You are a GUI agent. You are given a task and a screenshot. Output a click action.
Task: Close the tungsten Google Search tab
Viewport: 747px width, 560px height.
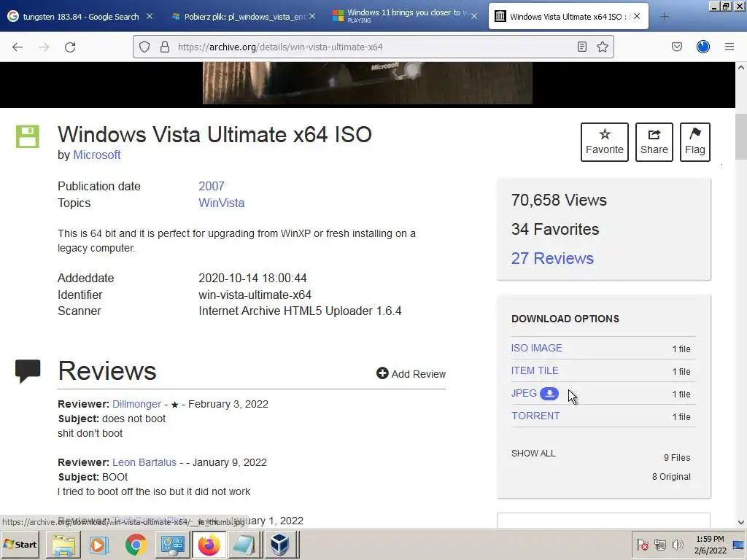pos(150,16)
